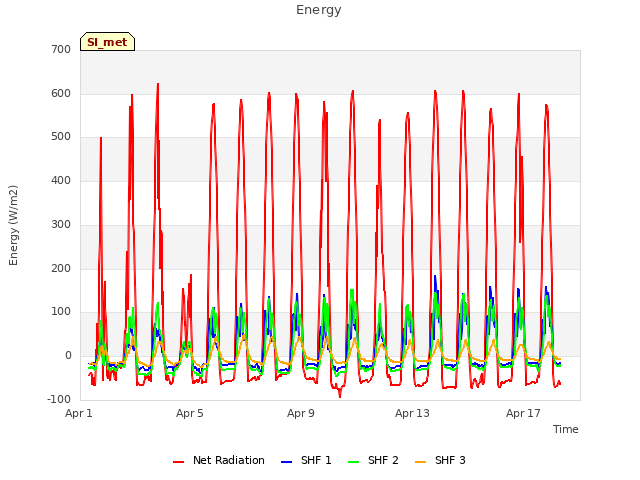
Task: Click the Apr 13 x-axis tick label
Action: point(412,413)
